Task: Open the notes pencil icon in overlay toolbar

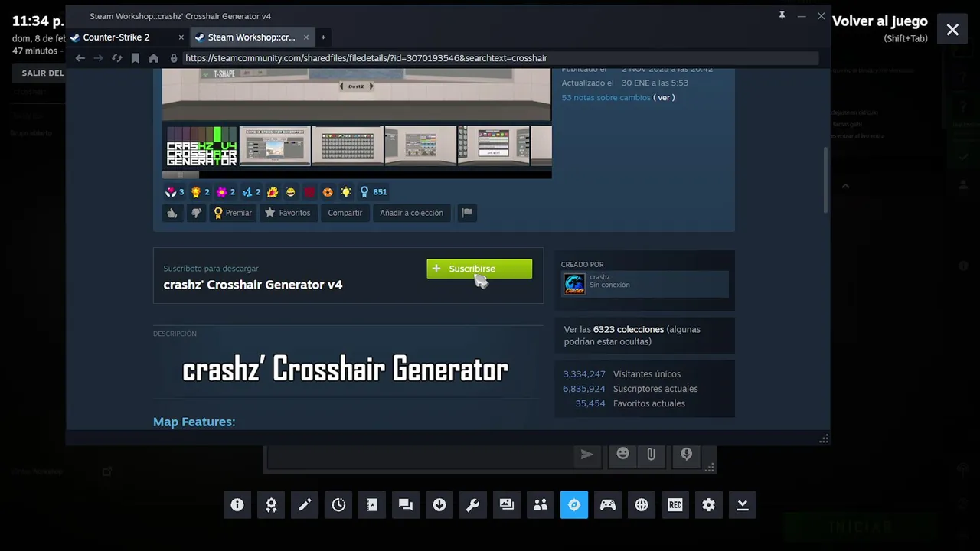Action: click(305, 505)
